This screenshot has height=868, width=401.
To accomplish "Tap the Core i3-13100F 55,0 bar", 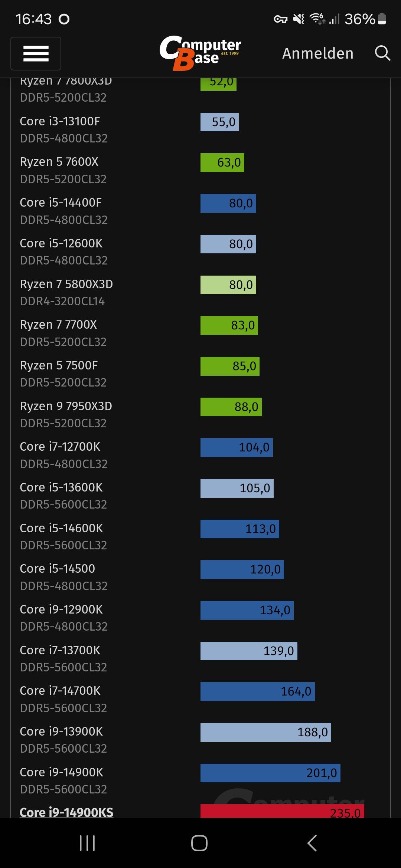I will click(219, 122).
